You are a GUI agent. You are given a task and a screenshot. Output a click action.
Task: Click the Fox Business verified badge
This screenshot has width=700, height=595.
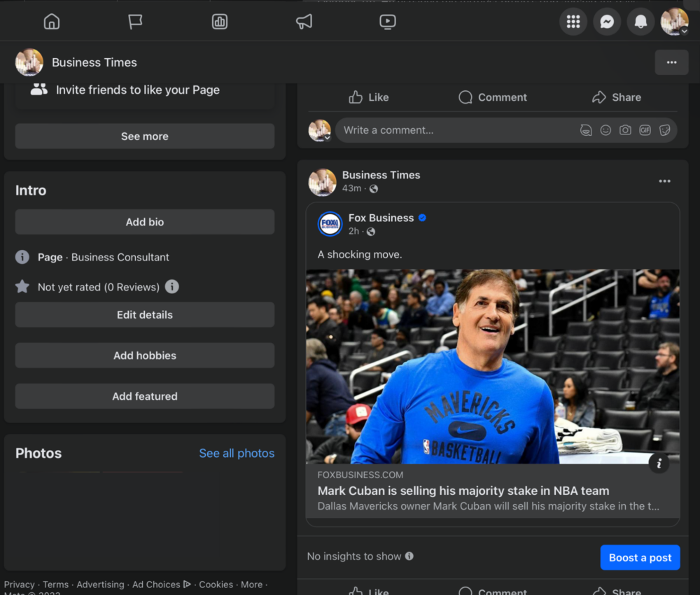tap(422, 218)
